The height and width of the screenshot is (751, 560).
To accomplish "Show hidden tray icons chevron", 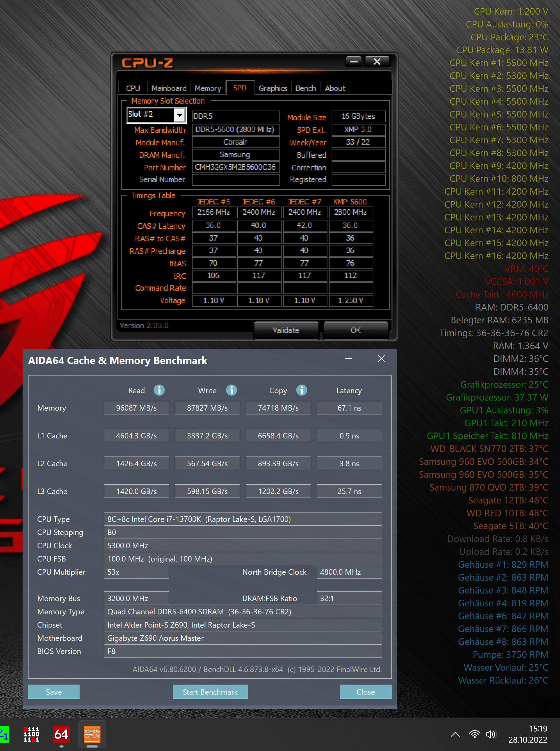I will pyautogui.click(x=455, y=734).
